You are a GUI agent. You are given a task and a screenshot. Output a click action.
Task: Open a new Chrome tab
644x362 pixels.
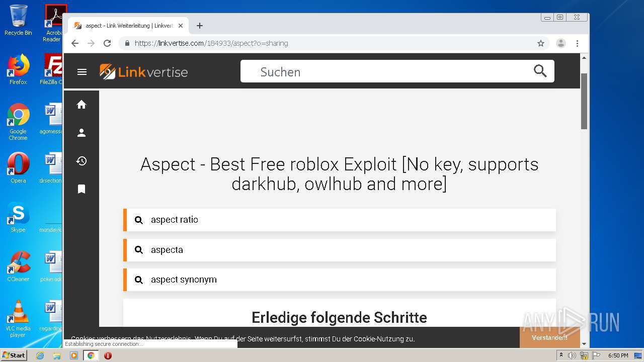(x=200, y=26)
